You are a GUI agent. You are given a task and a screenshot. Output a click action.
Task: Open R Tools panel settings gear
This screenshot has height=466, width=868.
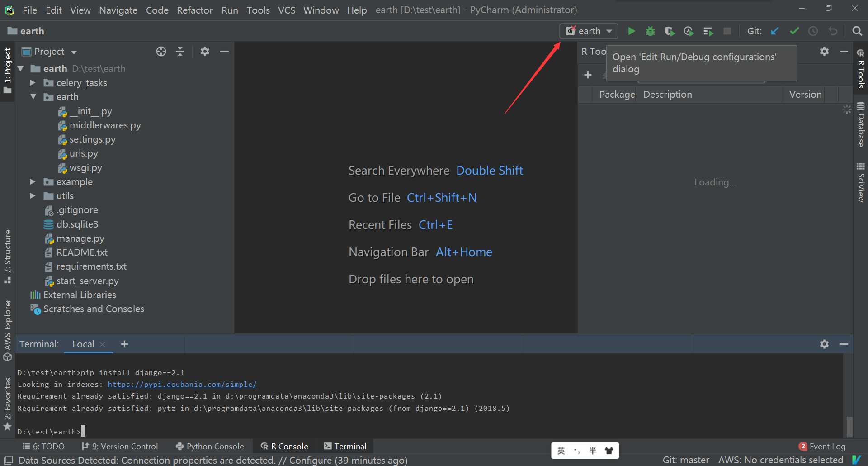click(824, 52)
